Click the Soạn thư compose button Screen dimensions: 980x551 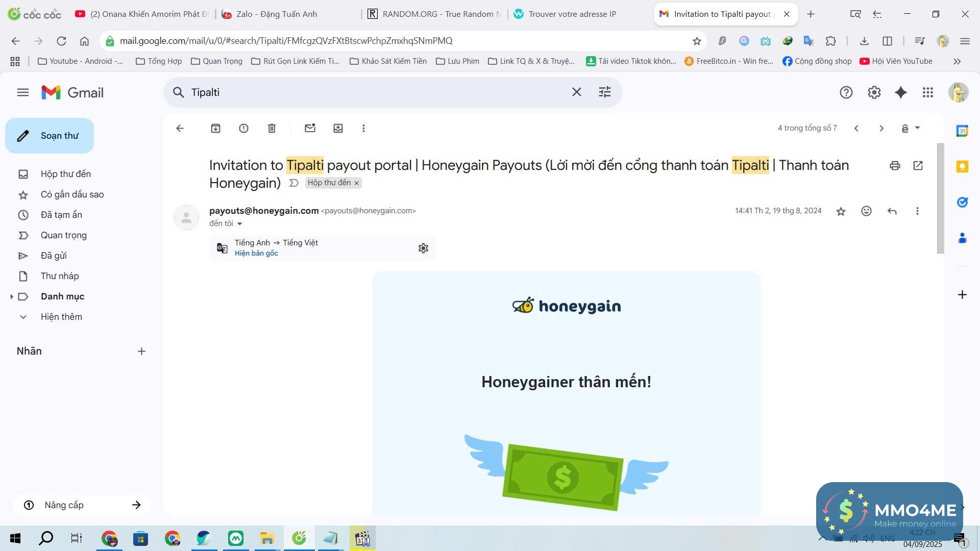pos(50,136)
